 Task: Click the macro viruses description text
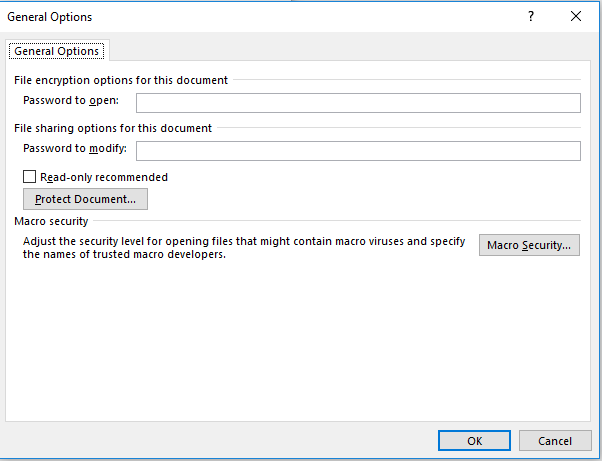244,248
